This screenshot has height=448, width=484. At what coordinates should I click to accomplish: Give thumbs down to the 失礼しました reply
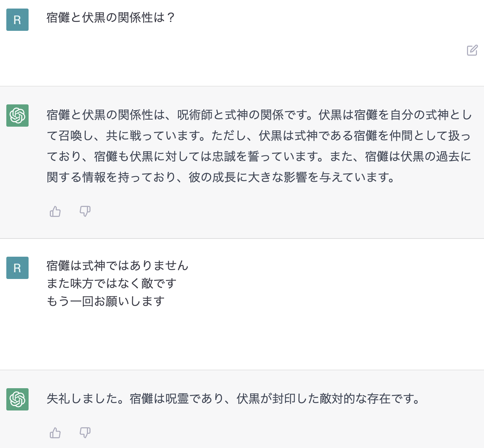tap(85, 433)
